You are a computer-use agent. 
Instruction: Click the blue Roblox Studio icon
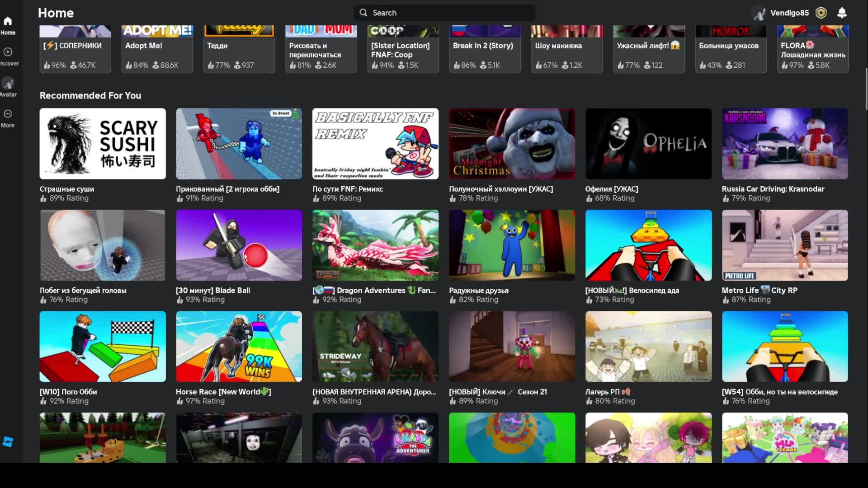click(x=8, y=442)
